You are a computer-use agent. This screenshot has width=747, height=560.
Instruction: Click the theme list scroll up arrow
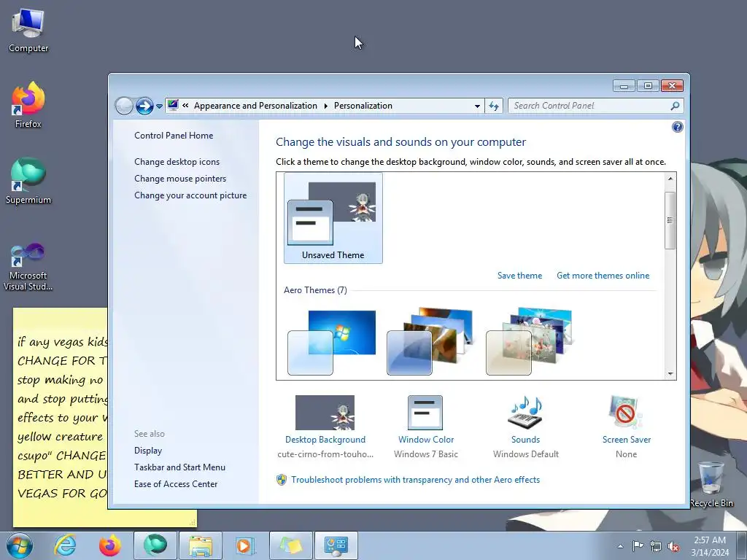[670, 179]
